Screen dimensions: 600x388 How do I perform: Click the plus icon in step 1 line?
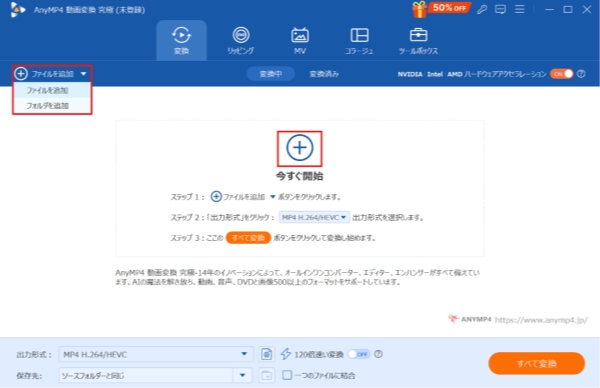216,197
